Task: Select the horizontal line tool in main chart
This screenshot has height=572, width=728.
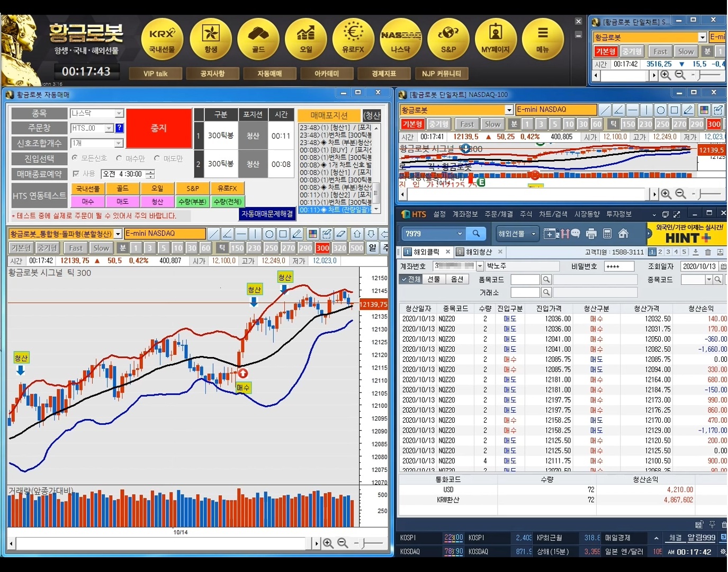Action: [x=241, y=234]
